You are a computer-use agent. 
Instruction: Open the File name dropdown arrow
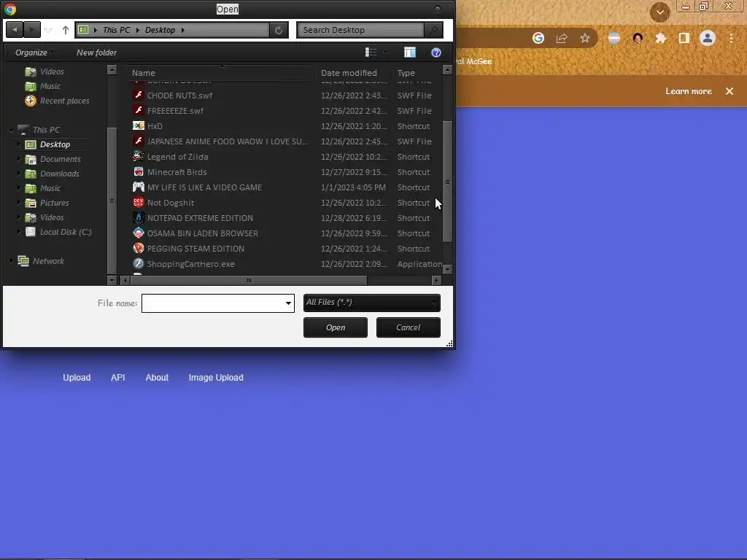[288, 303]
